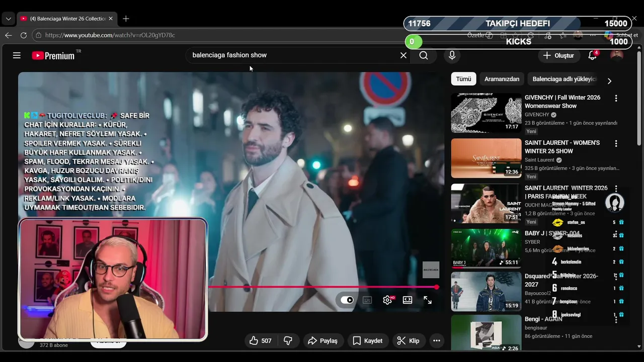Open Saint Laurent channel name link
Image resolution: width=644 pixels, height=362 pixels.
539,160
